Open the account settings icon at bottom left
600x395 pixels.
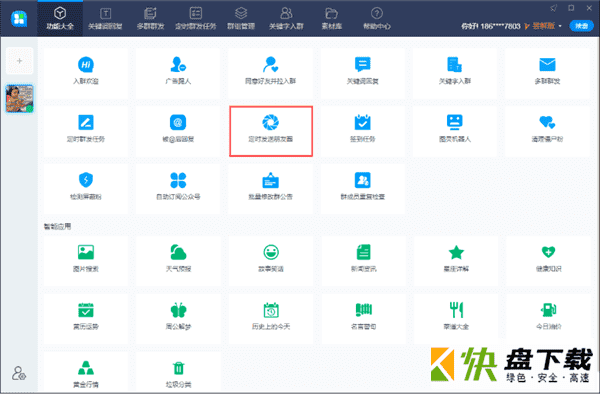[x=19, y=373]
